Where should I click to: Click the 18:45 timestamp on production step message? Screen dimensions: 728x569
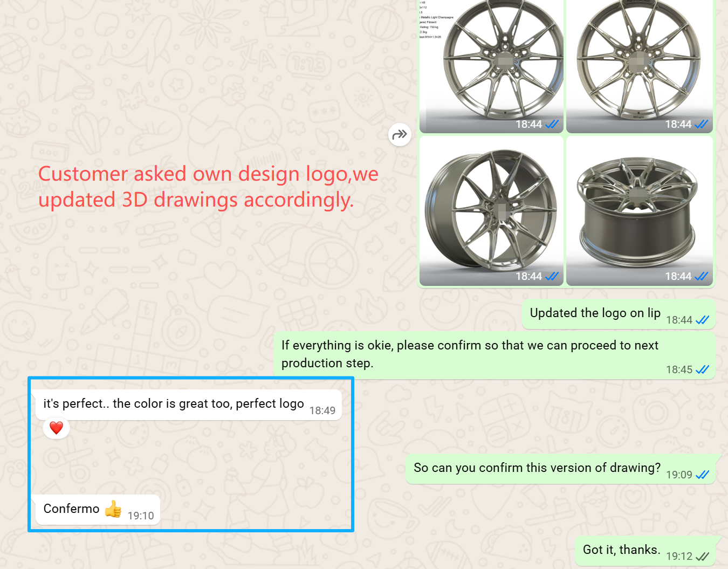(x=679, y=370)
